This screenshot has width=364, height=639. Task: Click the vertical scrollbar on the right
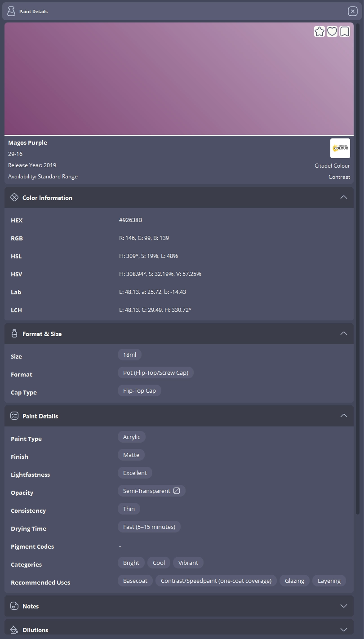tap(358, 270)
